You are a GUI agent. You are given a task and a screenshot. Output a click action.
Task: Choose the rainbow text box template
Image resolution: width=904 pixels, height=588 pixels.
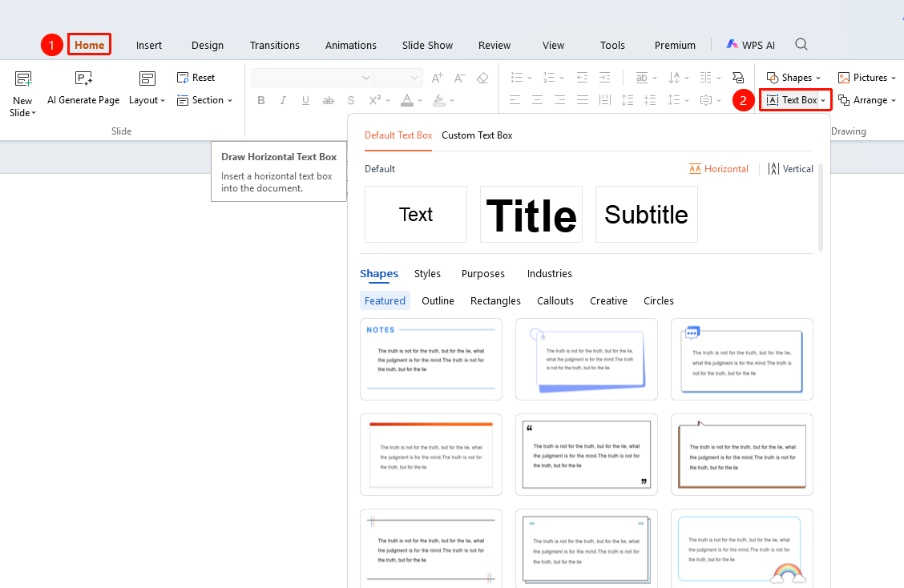pos(742,550)
